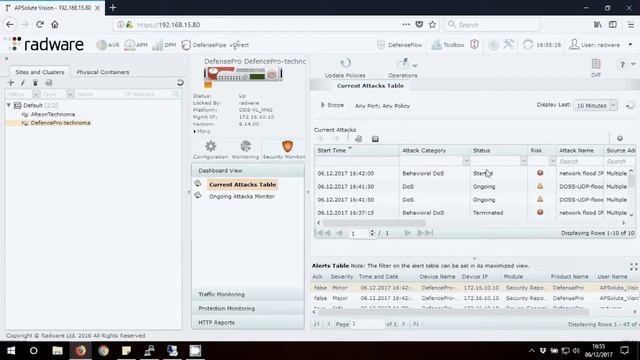Expand Dashboard View section
Screen dimensions: 640x360
click(x=248, y=171)
